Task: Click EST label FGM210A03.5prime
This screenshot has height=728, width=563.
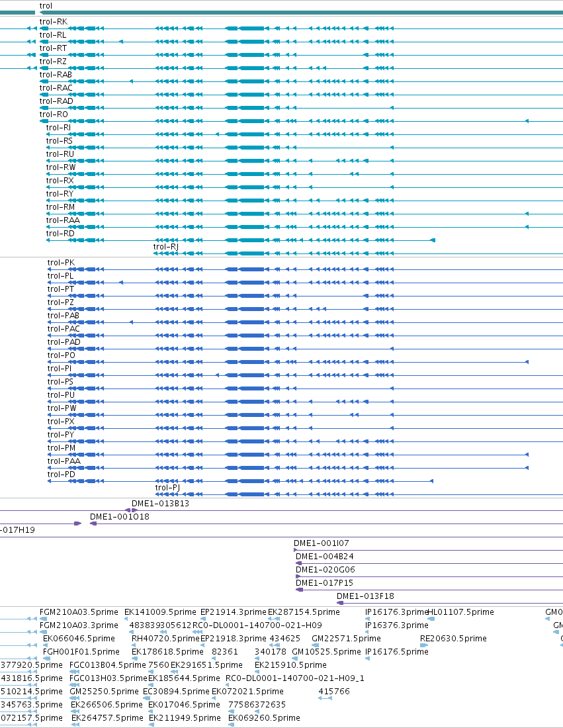Action: click(x=79, y=612)
